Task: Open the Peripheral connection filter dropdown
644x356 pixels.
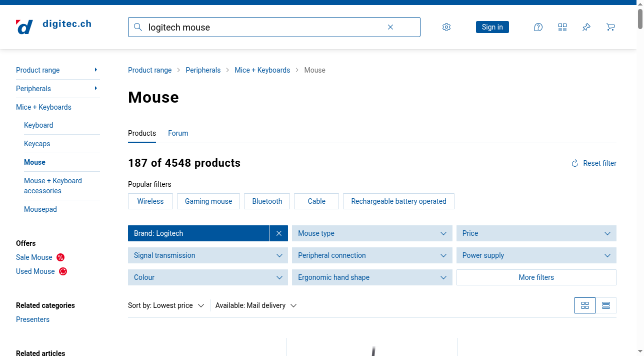Action: (x=372, y=255)
